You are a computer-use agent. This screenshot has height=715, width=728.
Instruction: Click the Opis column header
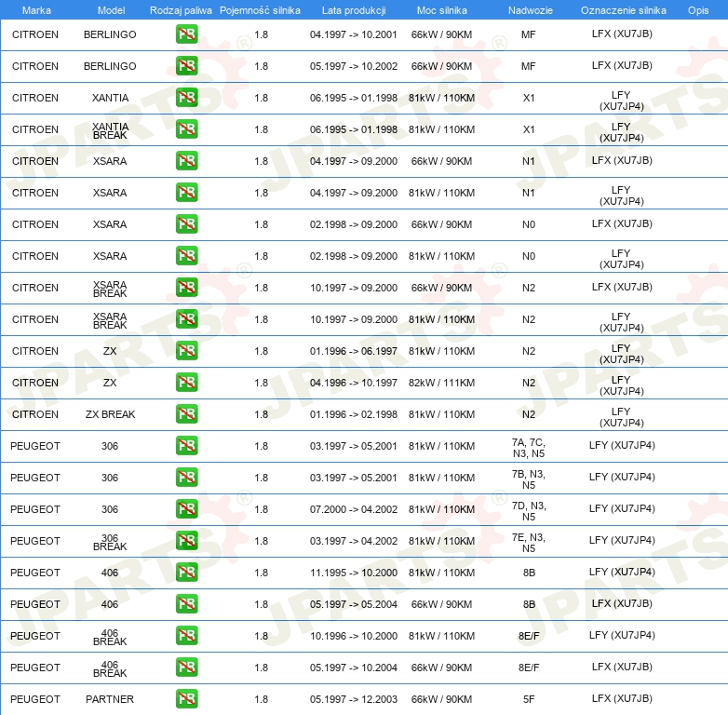[x=698, y=10]
